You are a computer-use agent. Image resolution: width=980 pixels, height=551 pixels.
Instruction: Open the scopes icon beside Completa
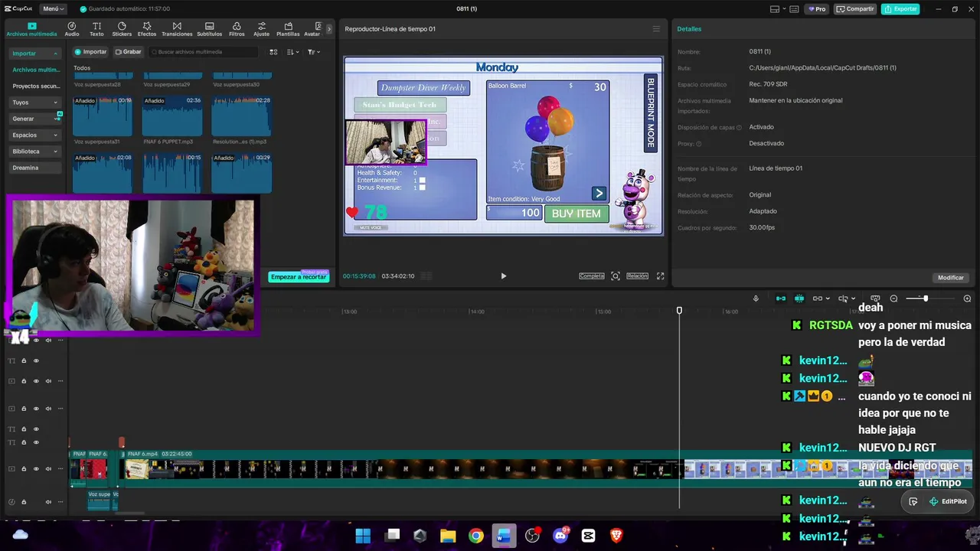(x=616, y=276)
